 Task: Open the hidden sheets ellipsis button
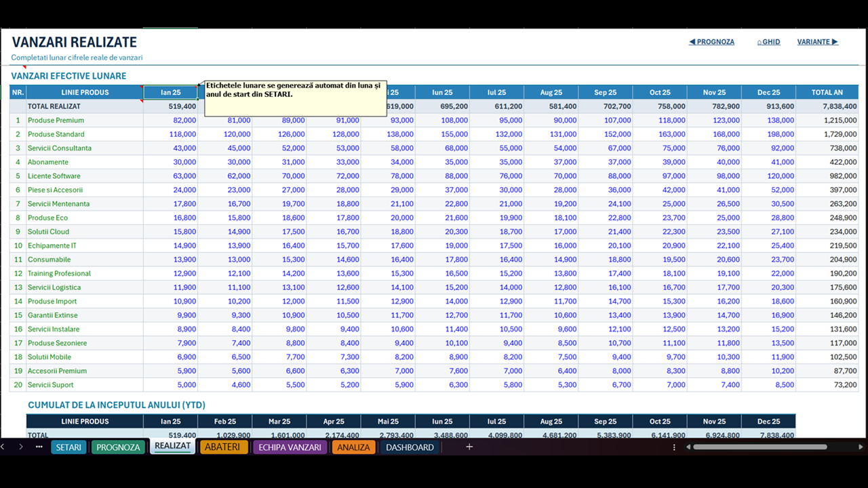click(39, 447)
